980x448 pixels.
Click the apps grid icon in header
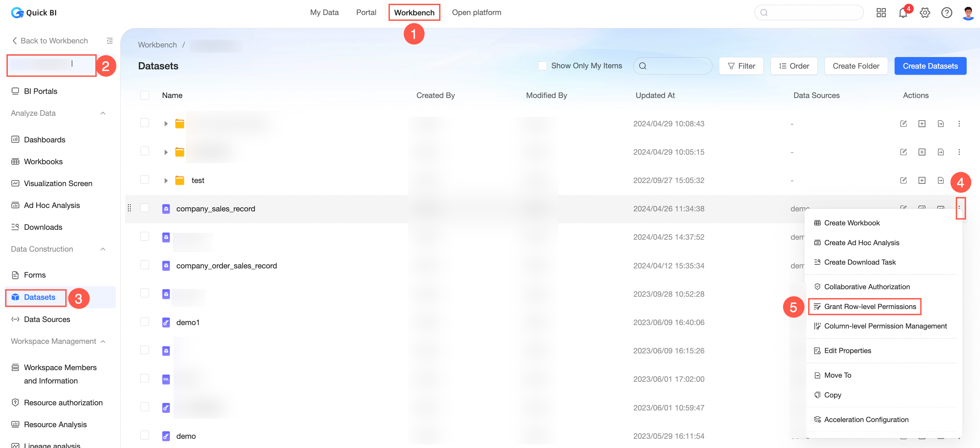(881, 13)
